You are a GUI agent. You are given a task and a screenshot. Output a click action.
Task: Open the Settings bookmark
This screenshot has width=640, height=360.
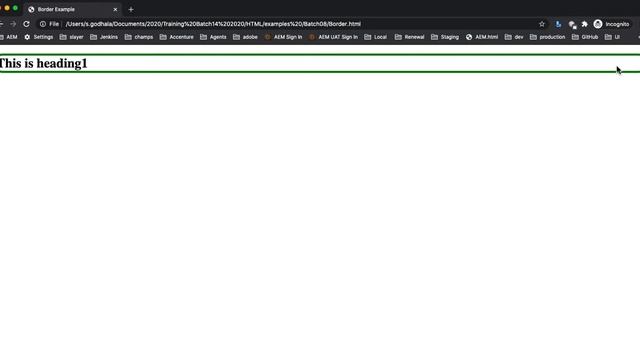(39, 37)
